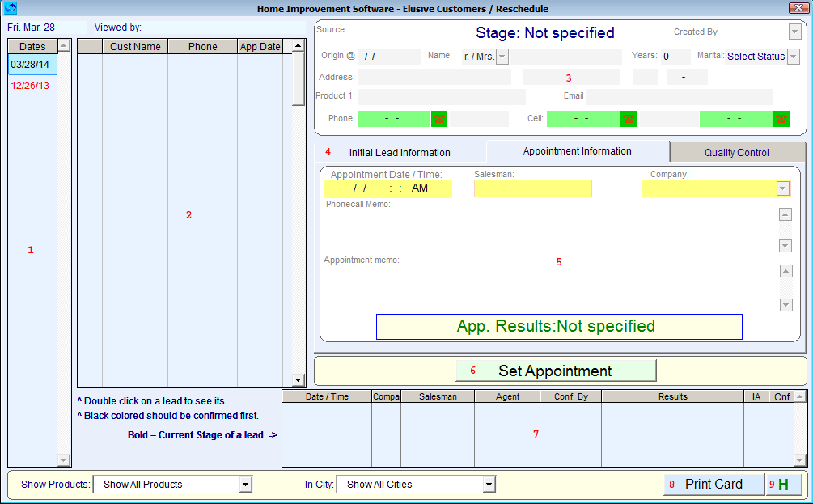The image size is (813, 504).
Task: Click the Conf. By column header
Action: (x=571, y=396)
